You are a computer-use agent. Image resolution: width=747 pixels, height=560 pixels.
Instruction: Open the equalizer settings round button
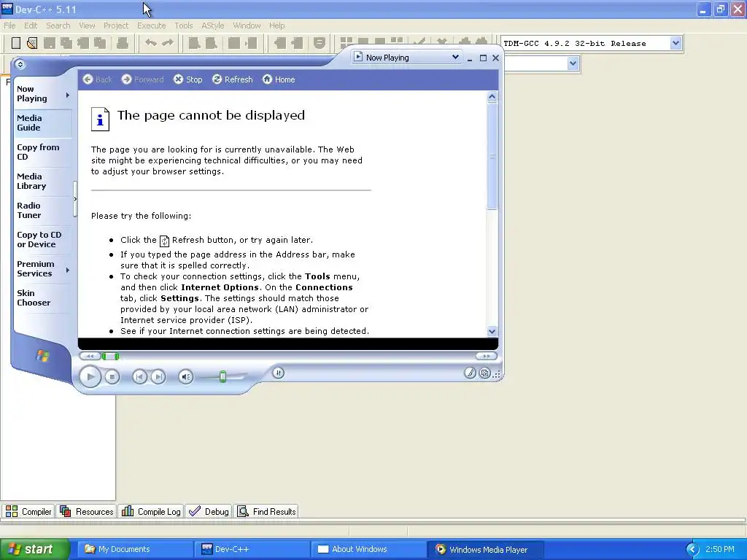pyautogui.click(x=278, y=373)
